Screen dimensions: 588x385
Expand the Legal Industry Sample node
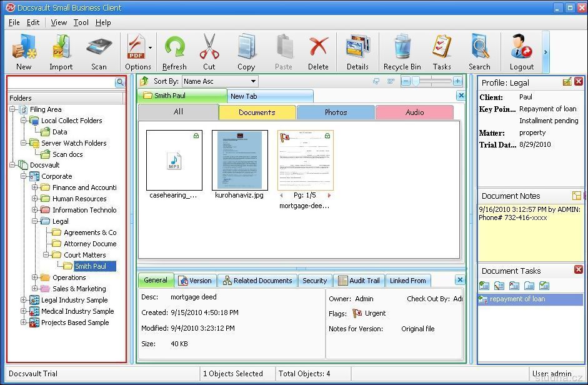click(24, 300)
